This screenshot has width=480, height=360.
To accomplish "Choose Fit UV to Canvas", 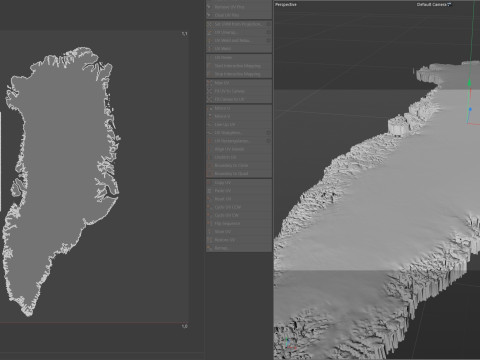I will 239,91.
